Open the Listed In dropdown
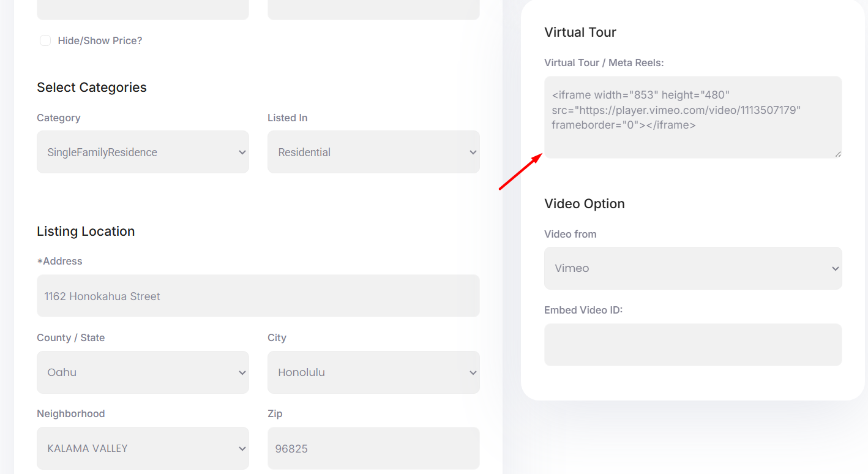 tap(373, 152)
